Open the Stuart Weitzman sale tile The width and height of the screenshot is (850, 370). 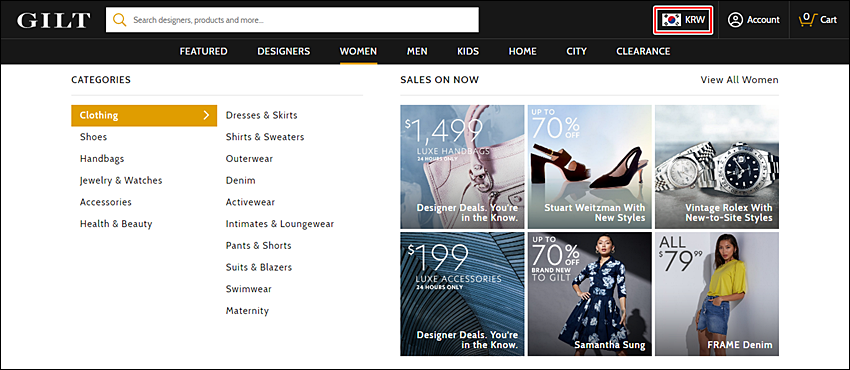(x=590, y=167)
